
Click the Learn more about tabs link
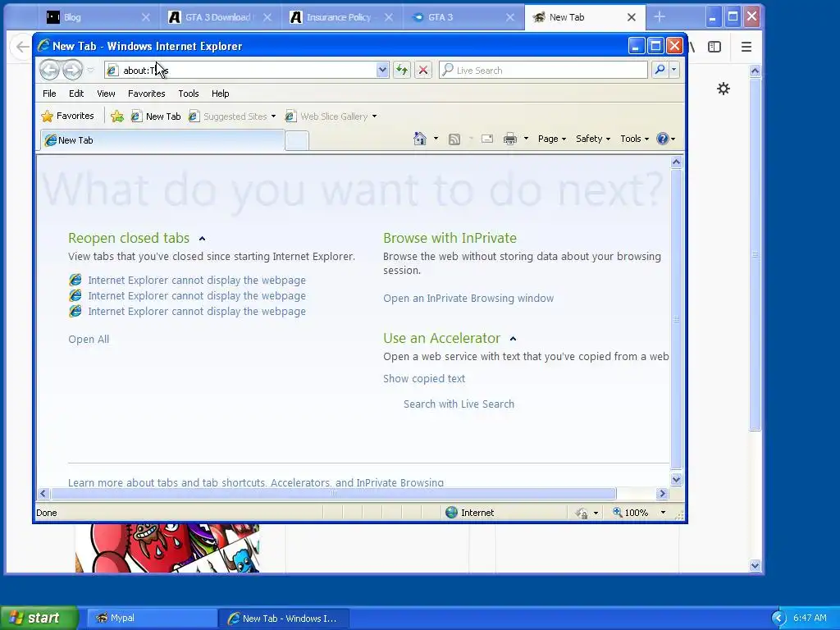coord(256,482)
